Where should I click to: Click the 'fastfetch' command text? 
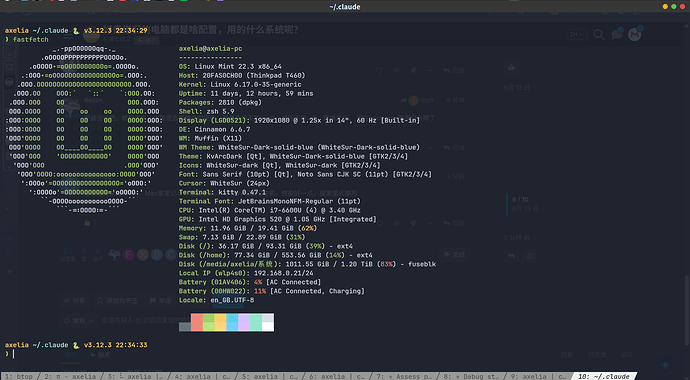point(30,40)
